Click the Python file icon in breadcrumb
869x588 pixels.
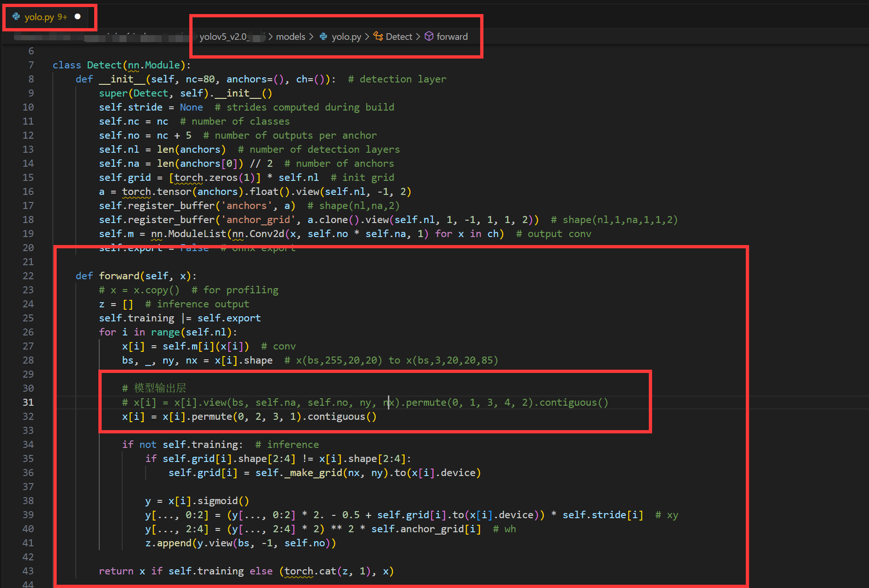[x=324, y=37]
